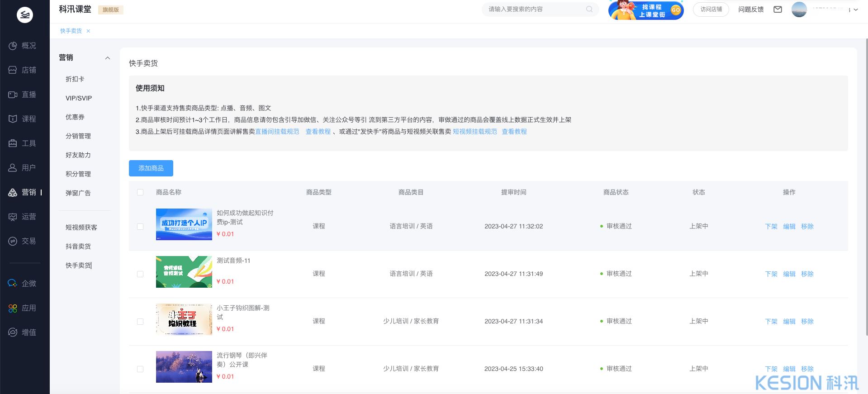
Task: Open the 课程 course sidebar icon
Action: (13, 119)
